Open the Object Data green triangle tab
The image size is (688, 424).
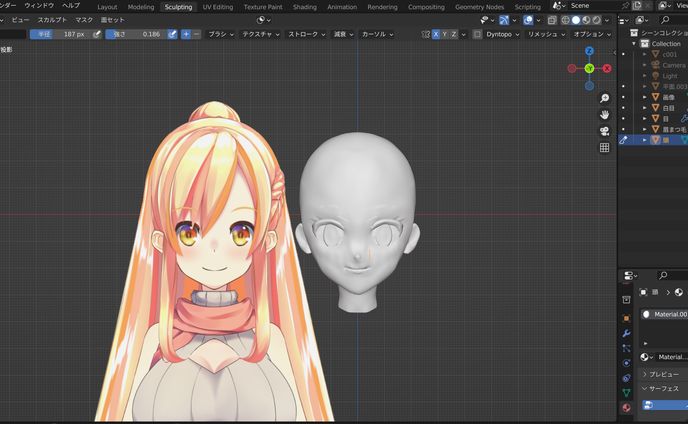click(627, 392)
